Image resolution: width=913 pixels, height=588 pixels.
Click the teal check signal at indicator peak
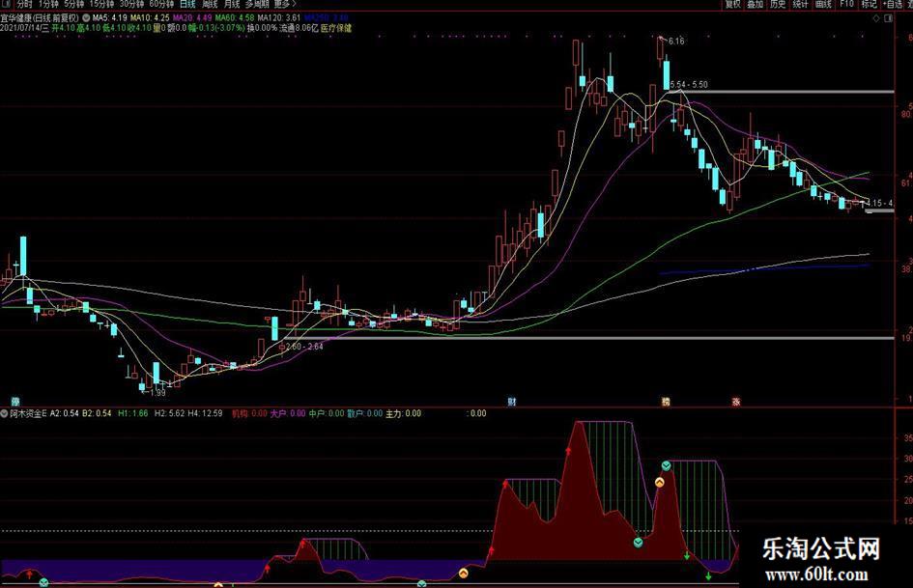click(x=666, y=465)
